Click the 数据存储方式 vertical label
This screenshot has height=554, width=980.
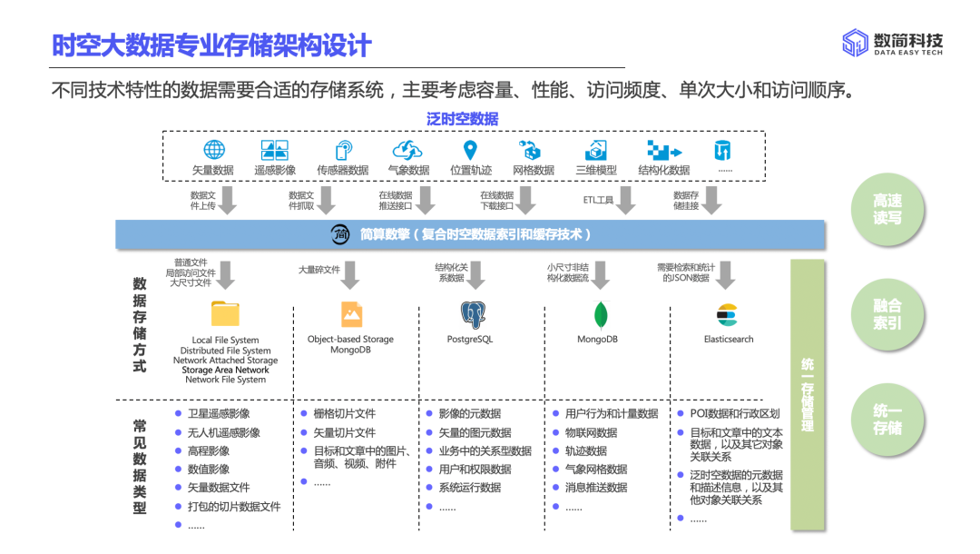140,325
